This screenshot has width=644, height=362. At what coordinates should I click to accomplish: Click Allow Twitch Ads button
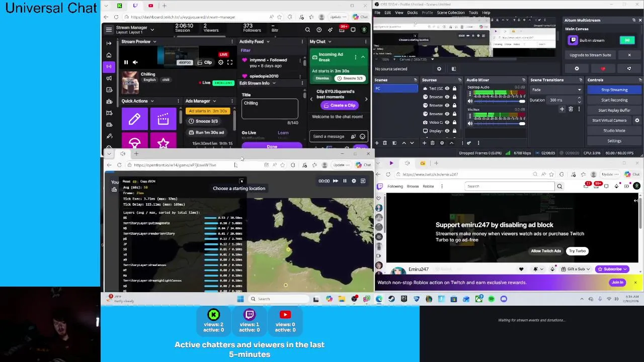(546, 251)
